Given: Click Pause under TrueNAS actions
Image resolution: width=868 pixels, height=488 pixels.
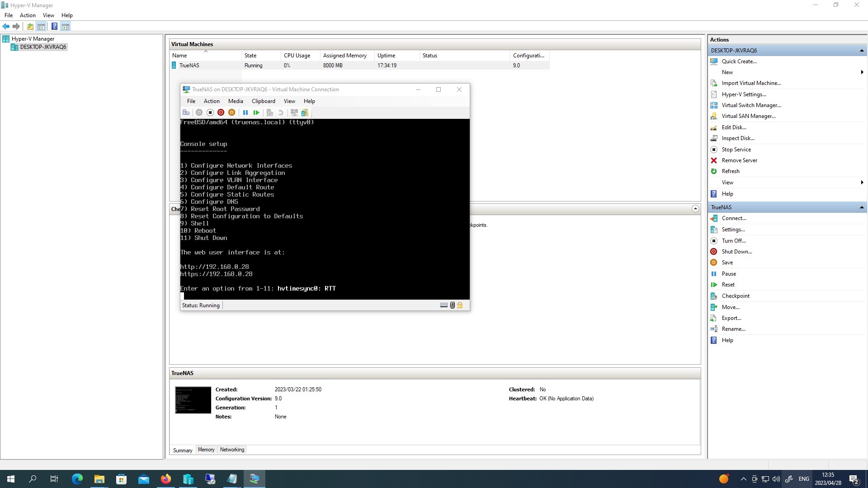Looking at the screenshot, I should [x=729, y=274].
